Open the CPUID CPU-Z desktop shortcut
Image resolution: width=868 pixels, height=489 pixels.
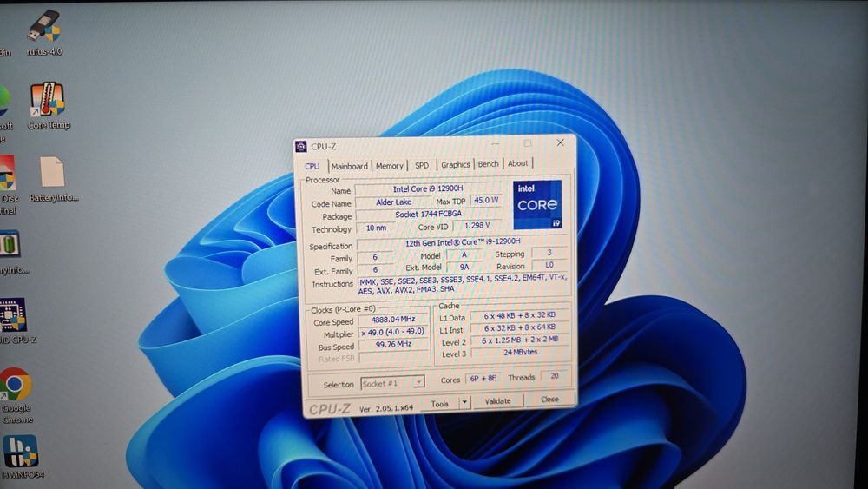[14, 321]
